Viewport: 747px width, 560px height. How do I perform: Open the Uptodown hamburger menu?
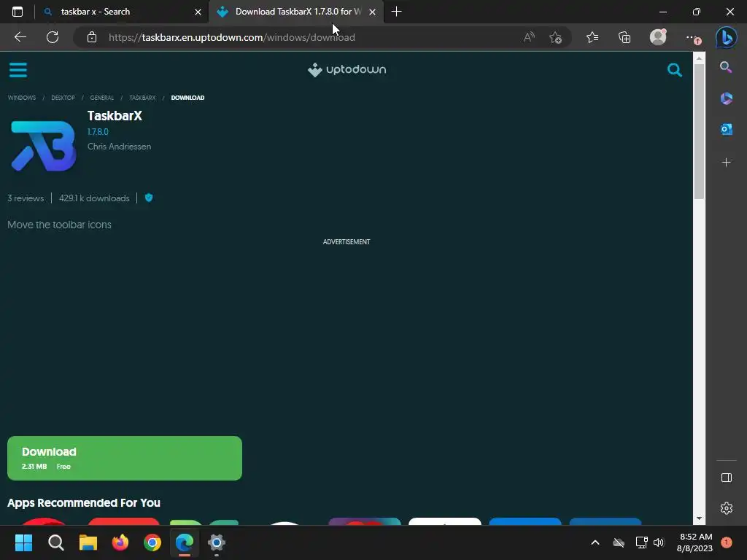pyautogui.click(x=18, y=70)
